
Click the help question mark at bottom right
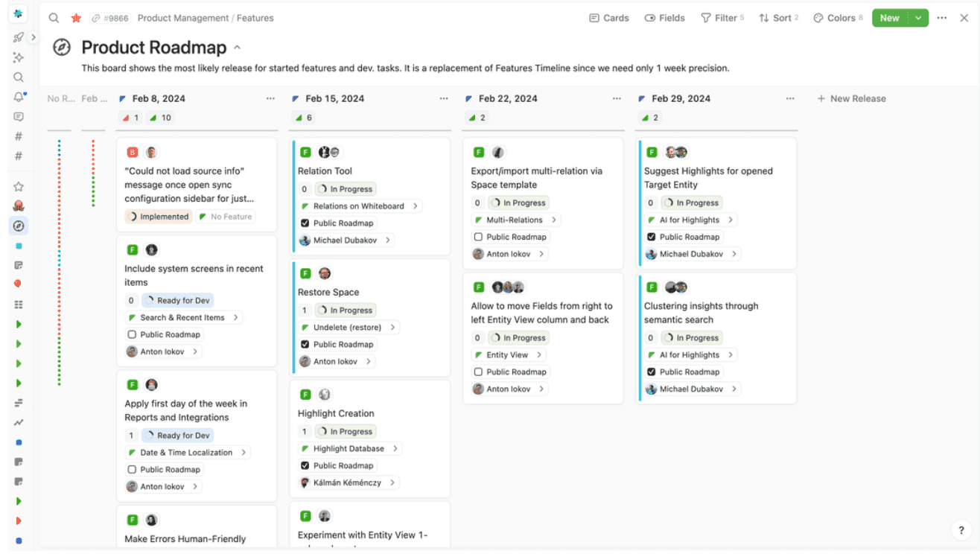[x=961, y=529]
